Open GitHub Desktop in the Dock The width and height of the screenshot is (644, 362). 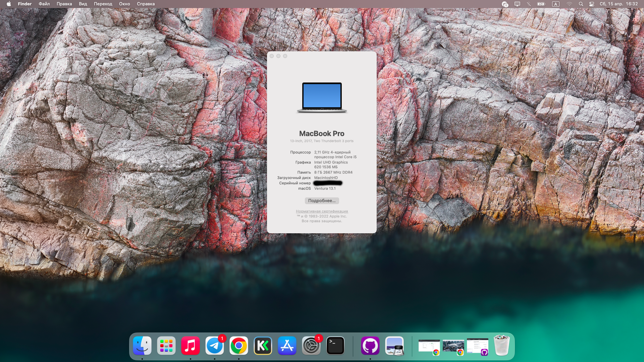[x=370, y=346]
